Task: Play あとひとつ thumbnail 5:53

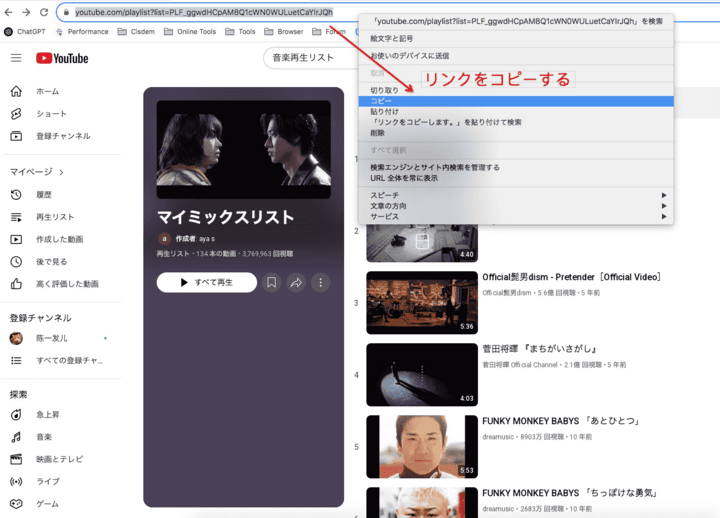Action: (x=422, y=447)
